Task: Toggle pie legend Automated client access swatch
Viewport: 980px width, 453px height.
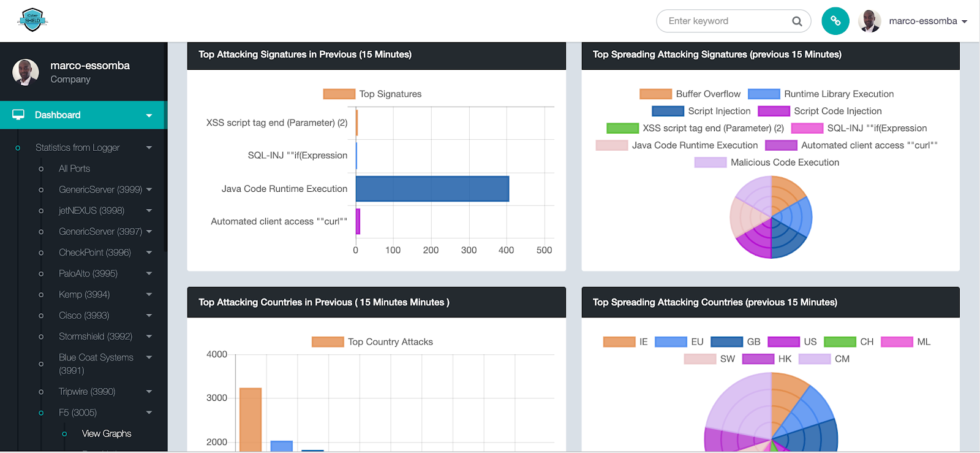Action: (x=781, y=145)
